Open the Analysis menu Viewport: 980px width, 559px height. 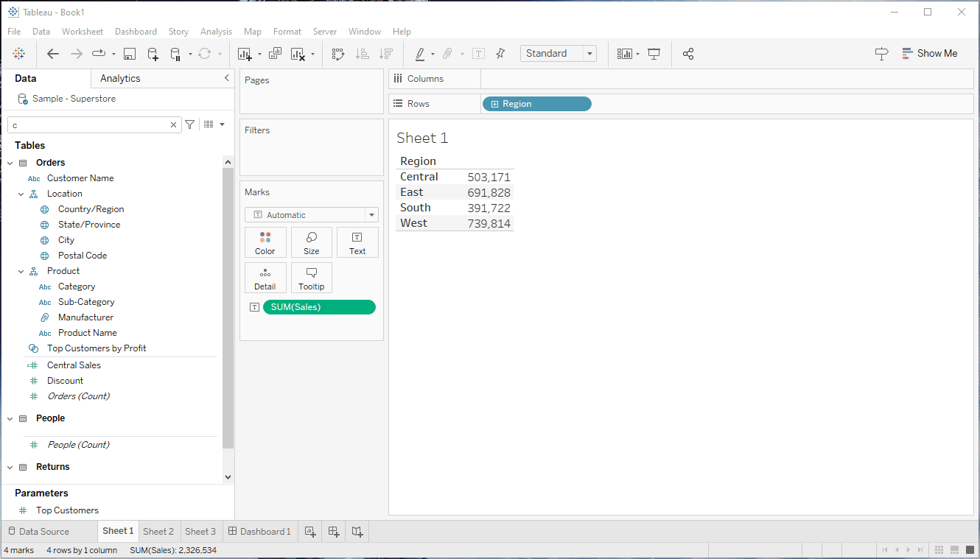pos(216,32)
